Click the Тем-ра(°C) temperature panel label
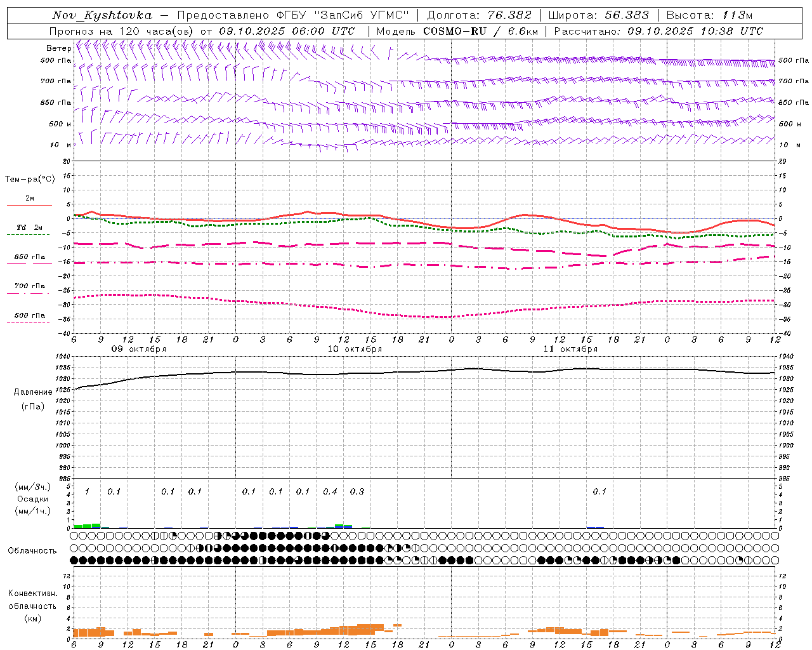This screenshot has height=650, width=812. point(30,180)
